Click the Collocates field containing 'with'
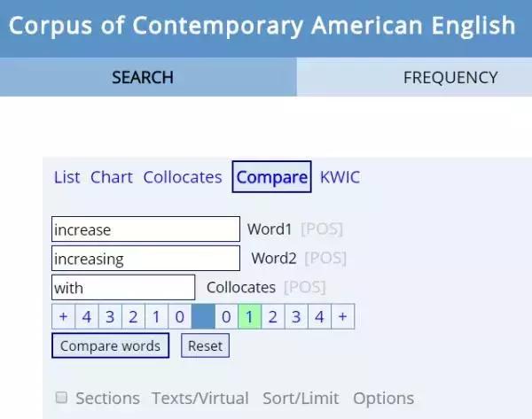Viewport: 532px width, 419px height. (123, 288)
